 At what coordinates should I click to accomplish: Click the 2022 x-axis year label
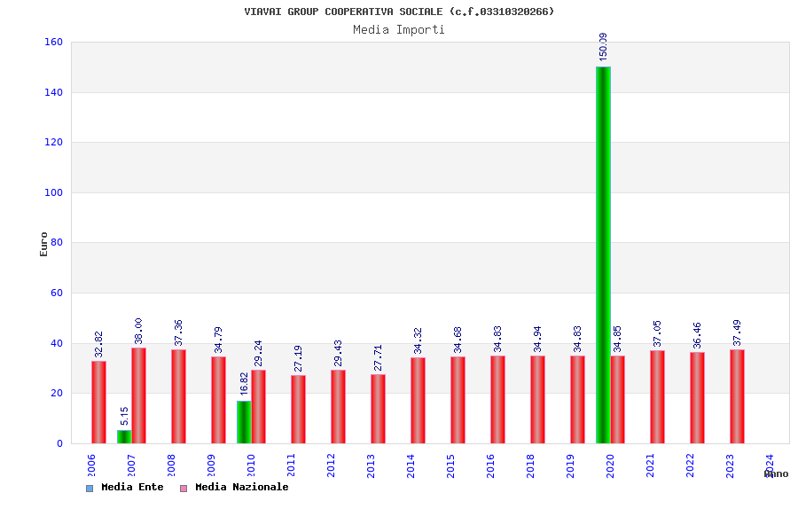point(690,465)
